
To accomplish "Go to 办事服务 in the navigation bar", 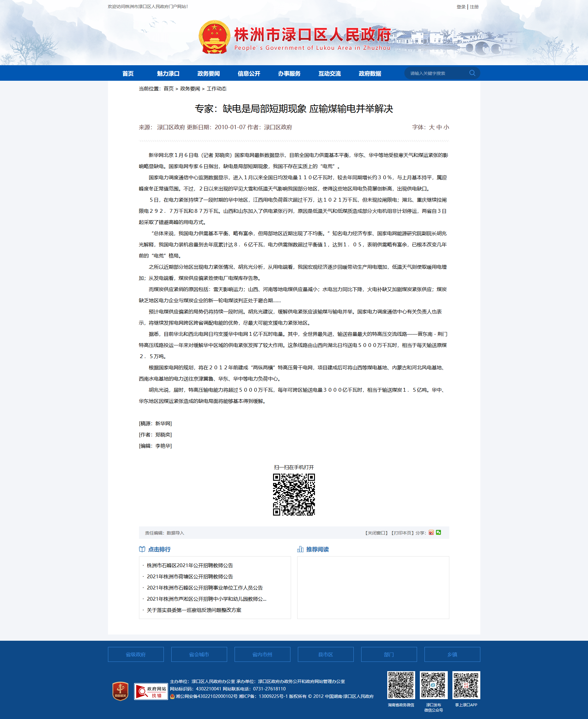I will pos(289,74).
